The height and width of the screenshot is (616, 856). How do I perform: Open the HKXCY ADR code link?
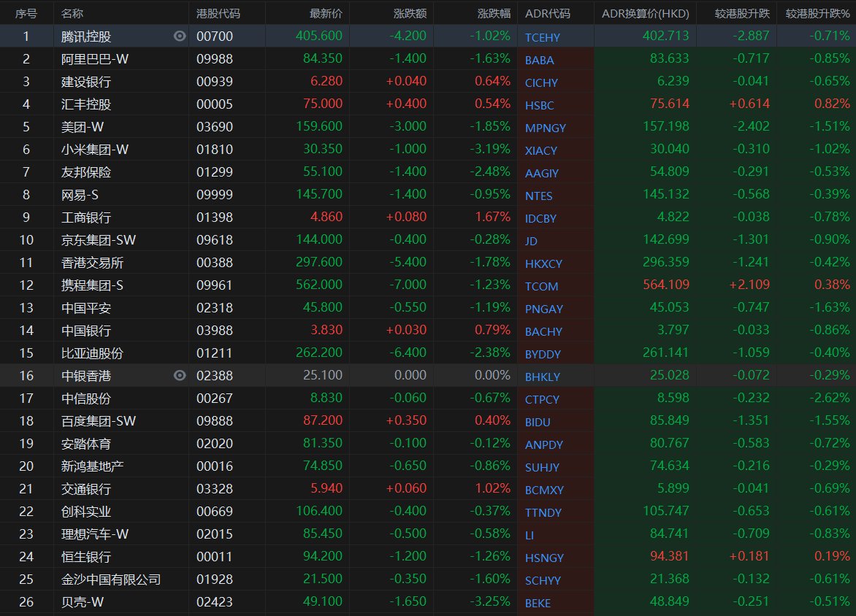click(543, 263)
